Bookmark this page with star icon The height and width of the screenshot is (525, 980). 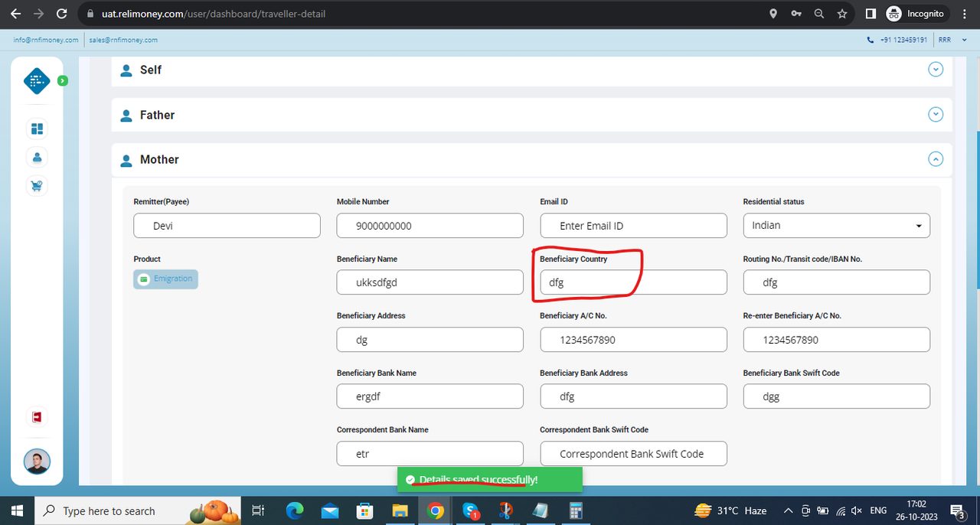pyautogui.click(x=842, y=14)
